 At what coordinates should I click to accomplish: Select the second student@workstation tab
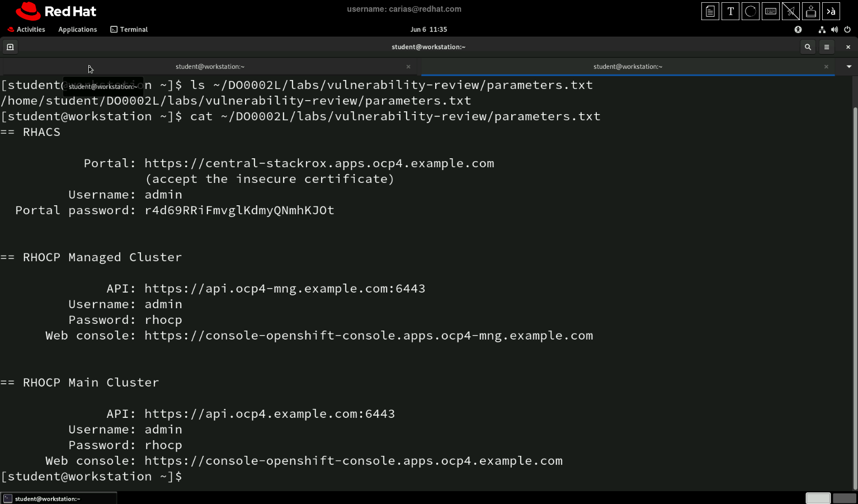(628, 67)
